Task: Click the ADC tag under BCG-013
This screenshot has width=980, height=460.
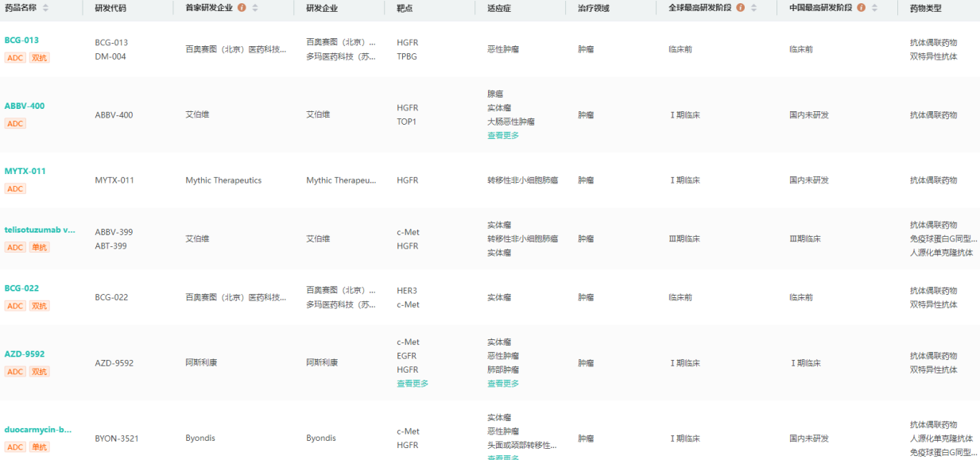Action: click(x=15, y=58)
